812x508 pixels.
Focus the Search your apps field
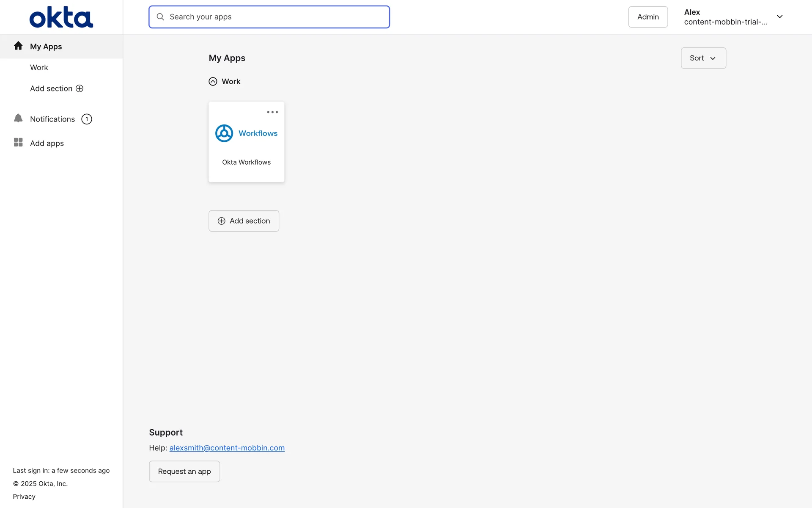275,17
